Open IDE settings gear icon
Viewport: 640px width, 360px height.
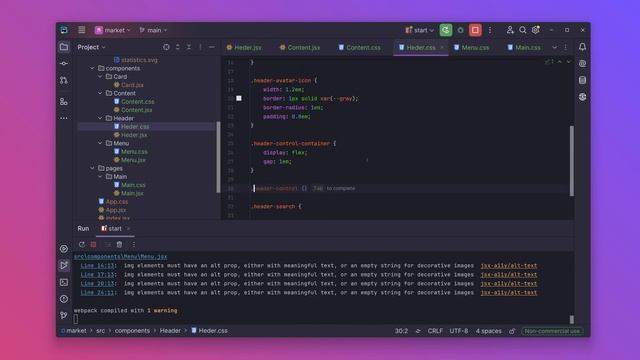[536, 30]
